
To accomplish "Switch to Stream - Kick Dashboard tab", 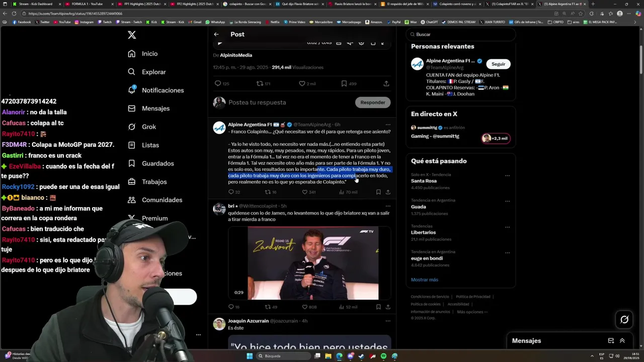I will (35, 4).
